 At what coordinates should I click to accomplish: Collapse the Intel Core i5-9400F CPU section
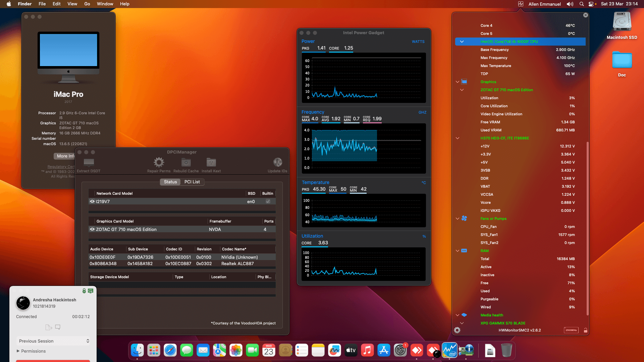[x=462, y=42]
